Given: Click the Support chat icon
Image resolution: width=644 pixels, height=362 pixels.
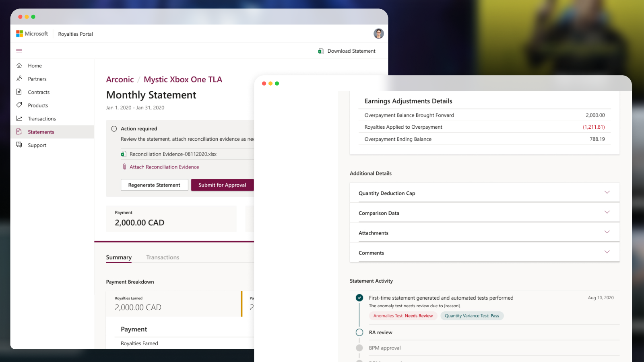Looking at the screenshot, I should (19, 145).
